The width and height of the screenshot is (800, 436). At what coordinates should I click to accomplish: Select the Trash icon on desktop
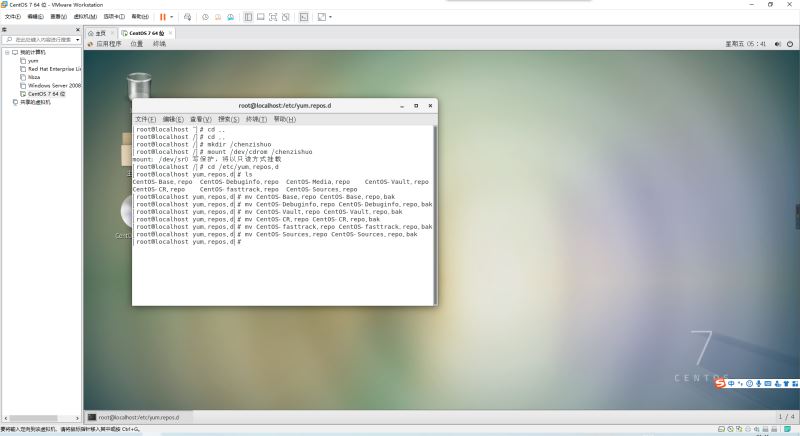(139, 85)
